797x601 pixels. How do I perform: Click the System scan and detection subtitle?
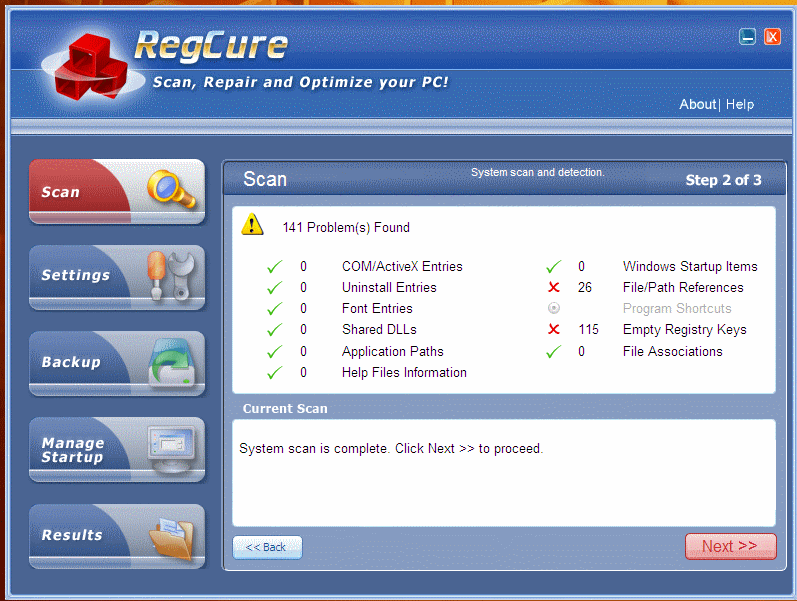[537, 172]
